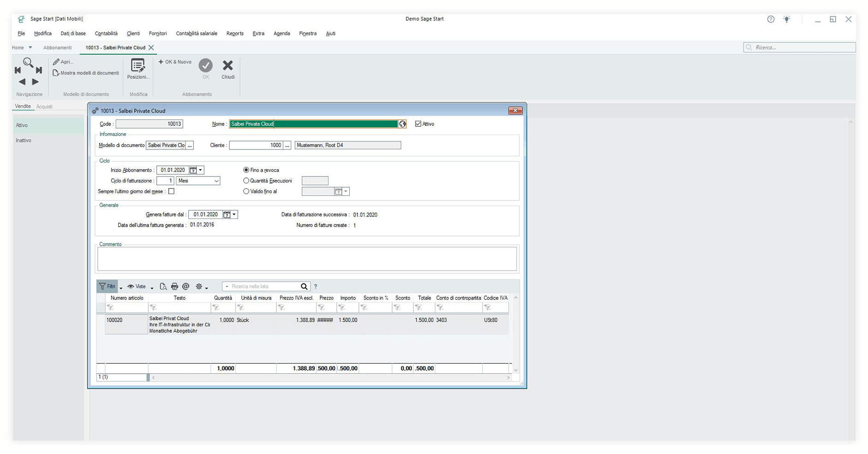
Task: Open the Fornitori menu
Action: (x=158, y=33)
